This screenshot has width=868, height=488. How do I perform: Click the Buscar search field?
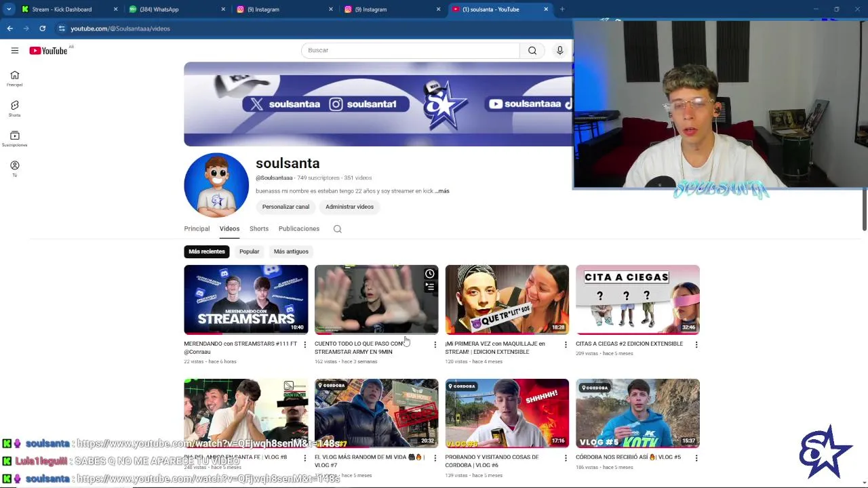pos(410,50)
